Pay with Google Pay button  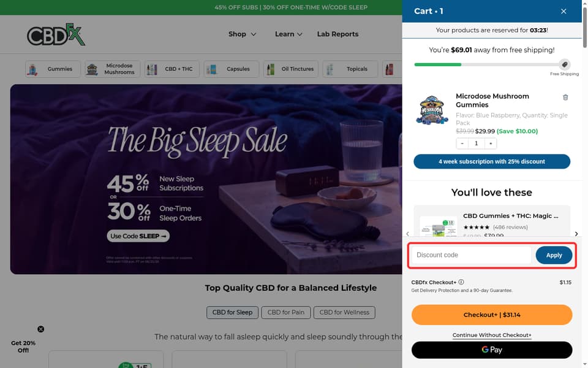pyautogui.click(x=492, y=350)
